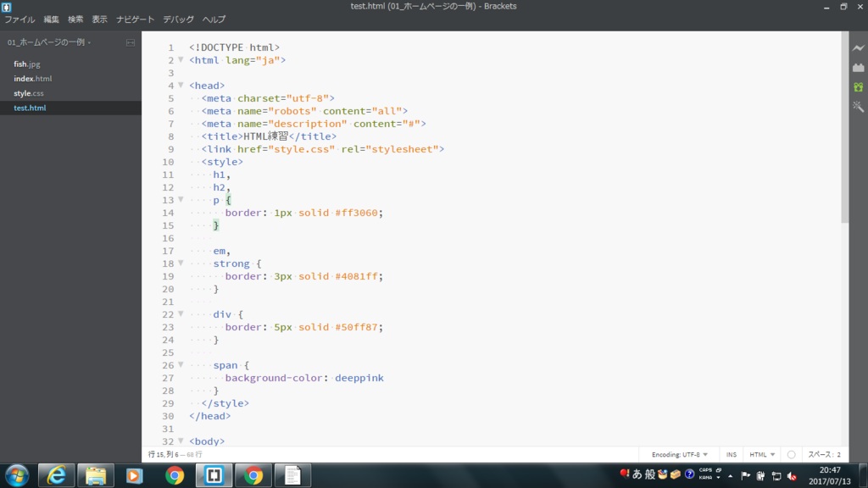Open File Explorer from the taskbar

pos(96,475)
